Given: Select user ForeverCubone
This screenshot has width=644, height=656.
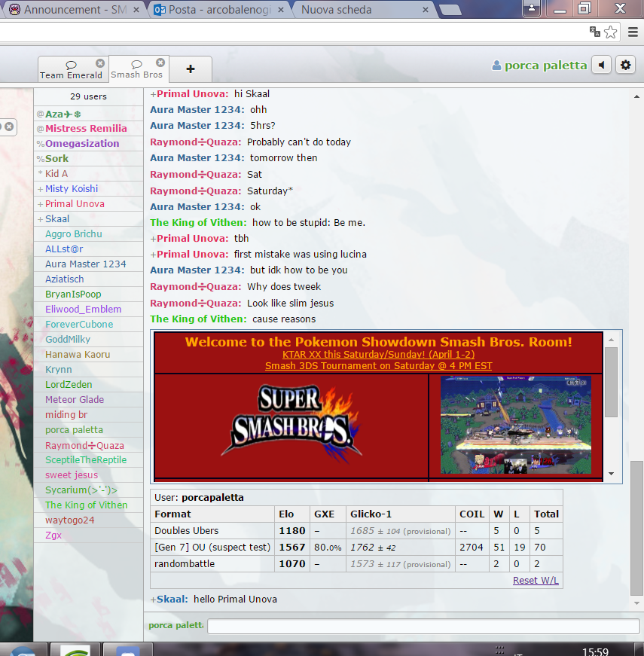Looking at the screenshot, I should 88,325.
